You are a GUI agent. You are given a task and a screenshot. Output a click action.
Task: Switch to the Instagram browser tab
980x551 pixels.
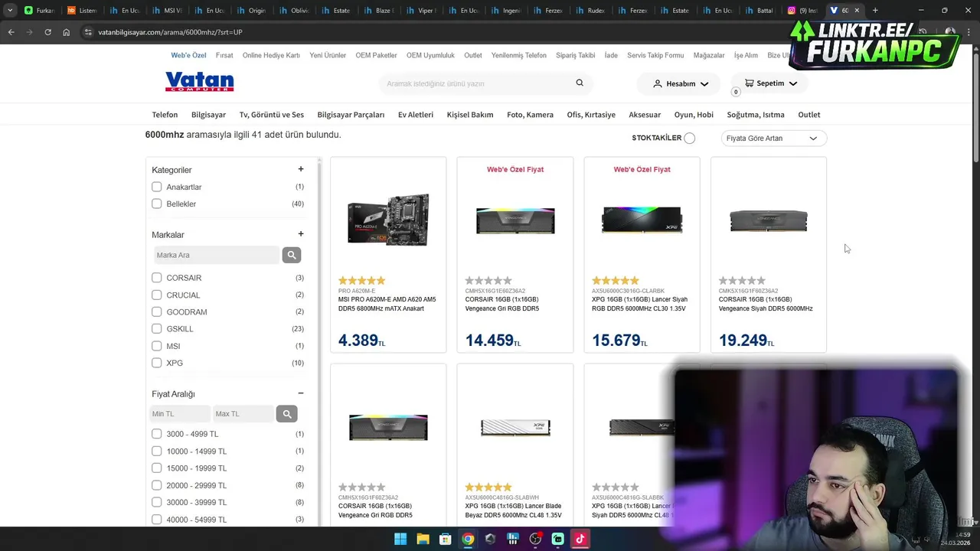pyautogui.click(x=803, y=11)
